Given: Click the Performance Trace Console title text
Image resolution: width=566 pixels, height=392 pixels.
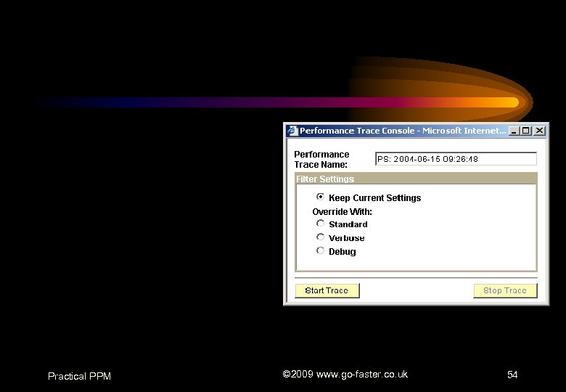Looking at the screenshot, I should click(x=403, y=131).
